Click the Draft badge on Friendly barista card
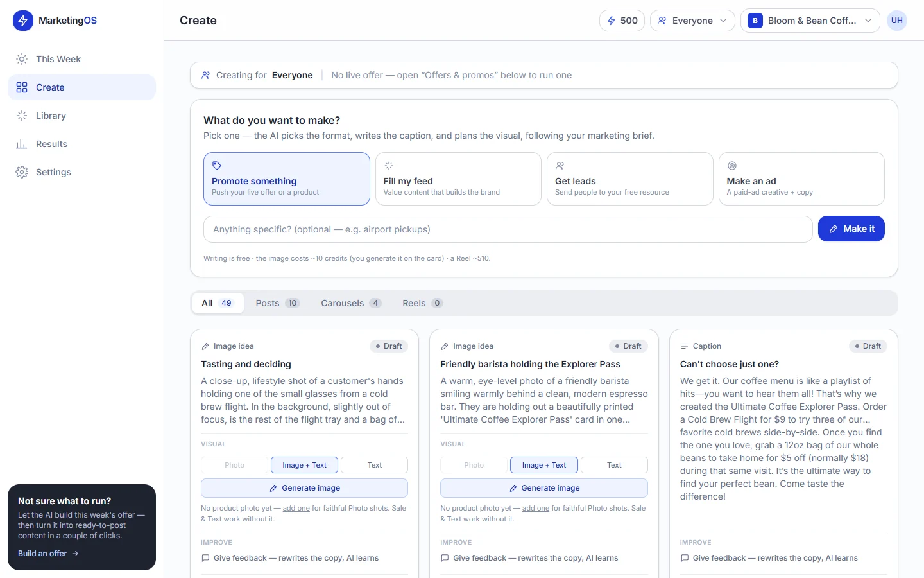The width and height of the screenshot is (924, 578). coord(628,346)
